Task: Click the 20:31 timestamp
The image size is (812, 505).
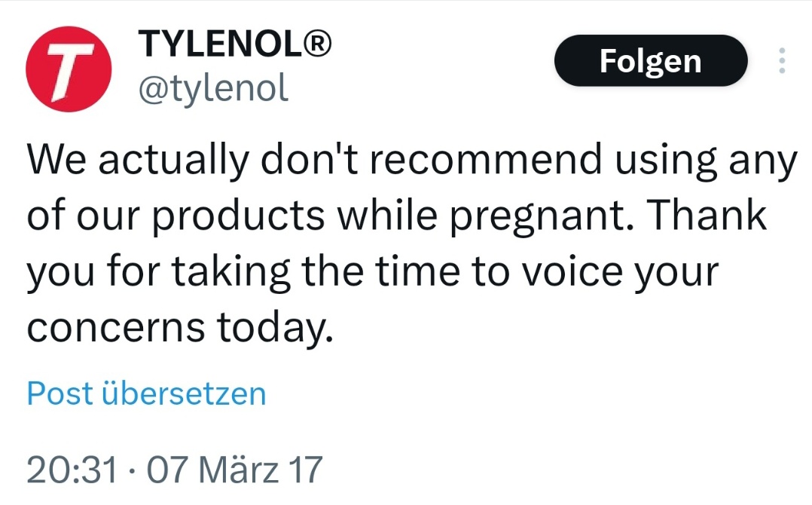Action: [x=72, y=470]
